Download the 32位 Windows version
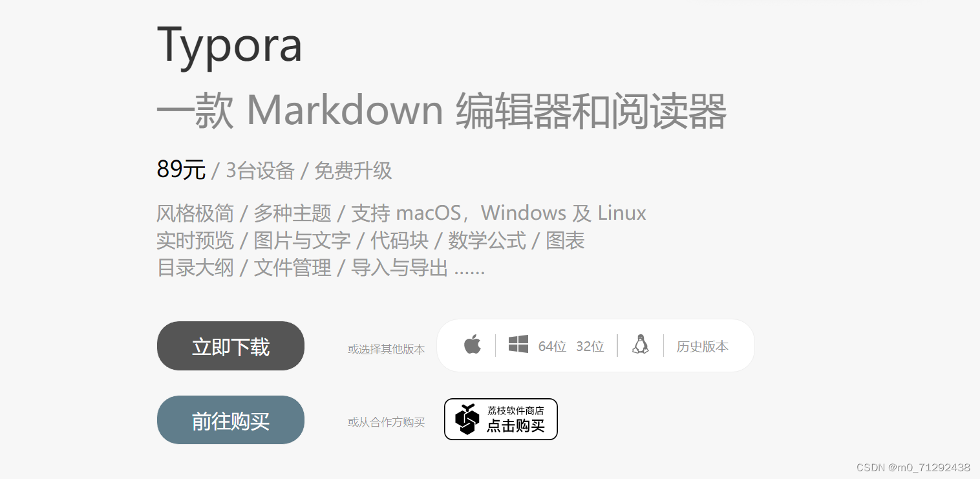The height and width of the screenshot is (479, 980). 590,346
